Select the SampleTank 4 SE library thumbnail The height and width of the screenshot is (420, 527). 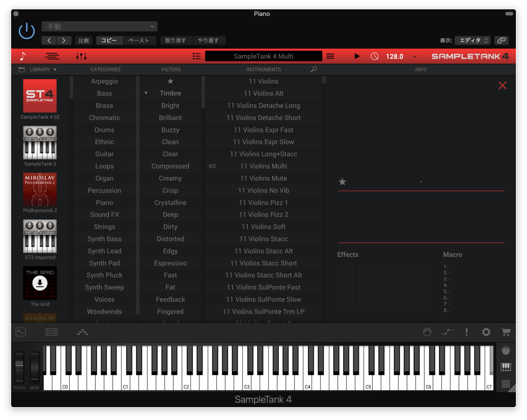pyautogui.click(x=40, y=96)
